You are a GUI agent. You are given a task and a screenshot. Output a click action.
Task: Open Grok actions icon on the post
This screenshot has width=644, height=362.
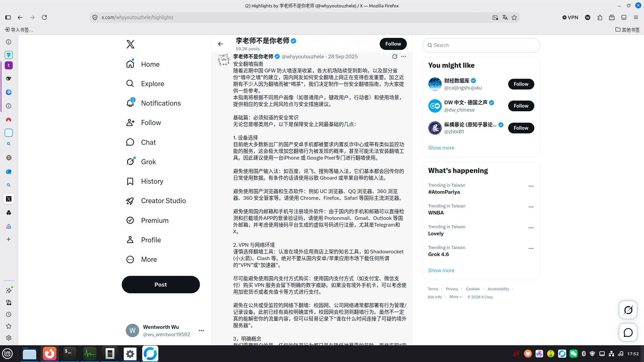click(x=395, y=57)
